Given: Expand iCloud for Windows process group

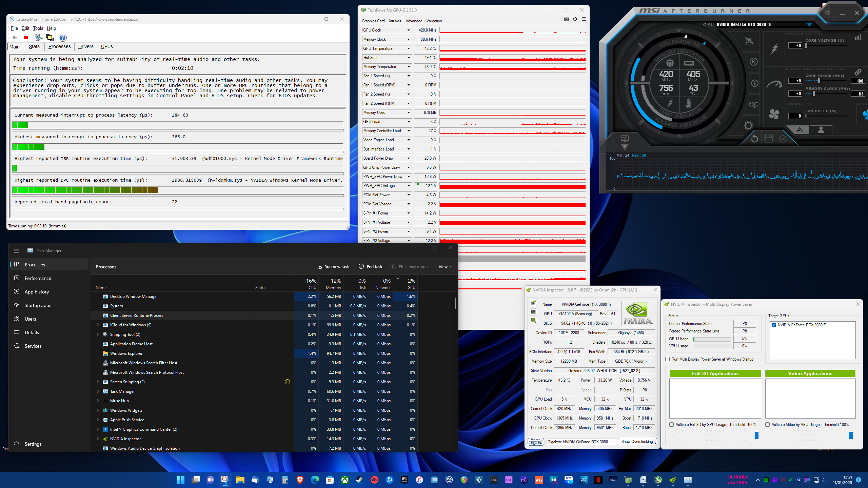Looking at the screenshot, I should click(x=98, y=325).
